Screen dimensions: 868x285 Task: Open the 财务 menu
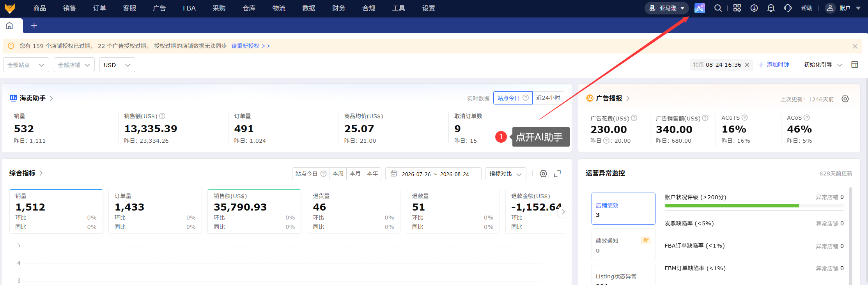[338, 8]
